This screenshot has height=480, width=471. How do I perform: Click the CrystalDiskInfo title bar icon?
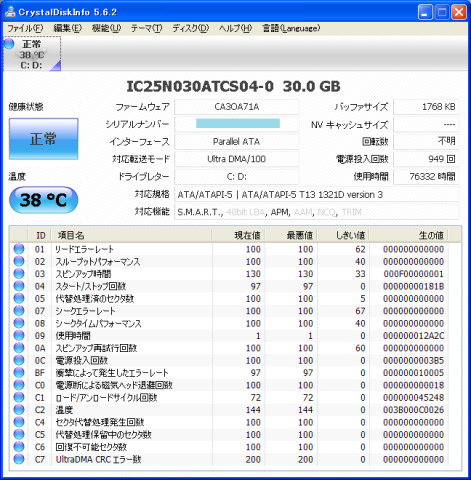10,12
